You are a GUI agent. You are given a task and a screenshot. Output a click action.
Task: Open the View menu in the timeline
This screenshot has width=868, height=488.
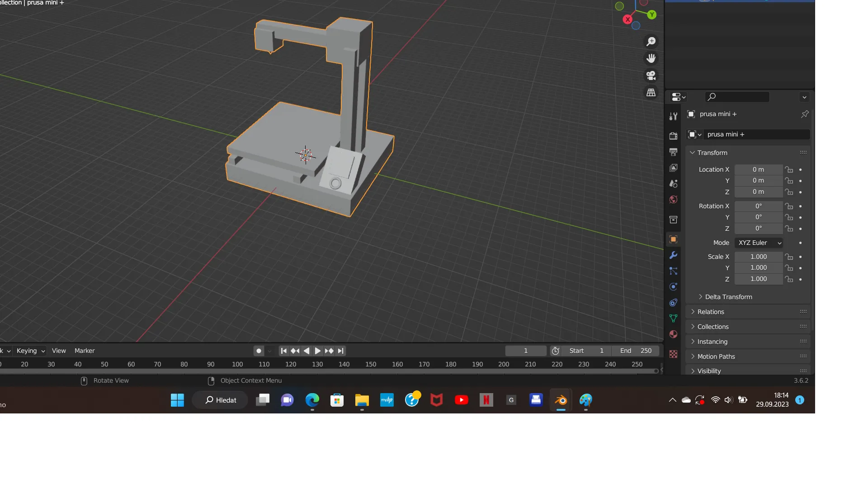tap(59, 350)
